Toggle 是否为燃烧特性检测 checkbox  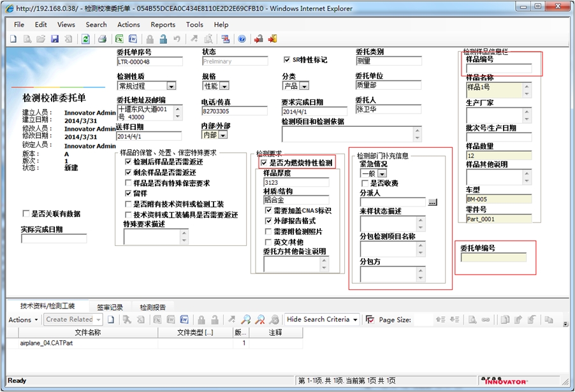(x=264, y=163)
